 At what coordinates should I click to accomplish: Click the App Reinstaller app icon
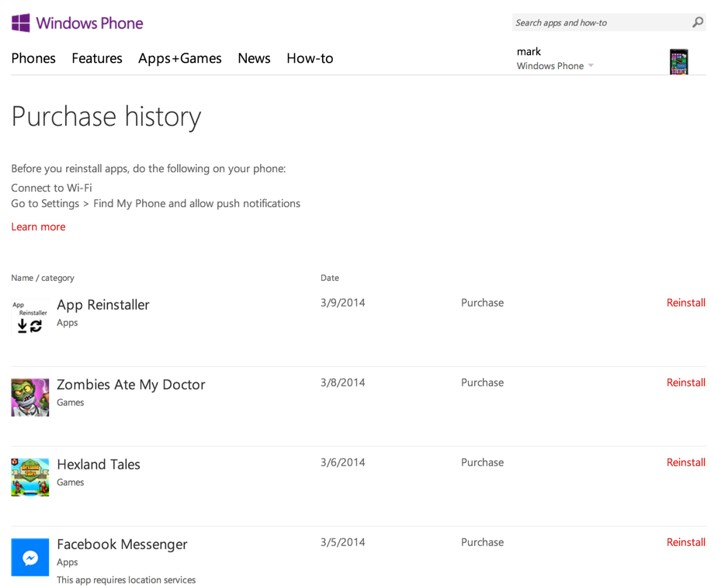point(30,317)
